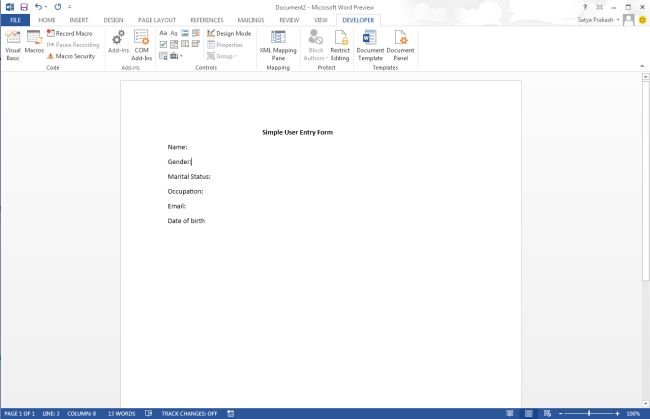Switch to REFERENCES tab
The image size is (650, 419).
(x=206, y=20)
